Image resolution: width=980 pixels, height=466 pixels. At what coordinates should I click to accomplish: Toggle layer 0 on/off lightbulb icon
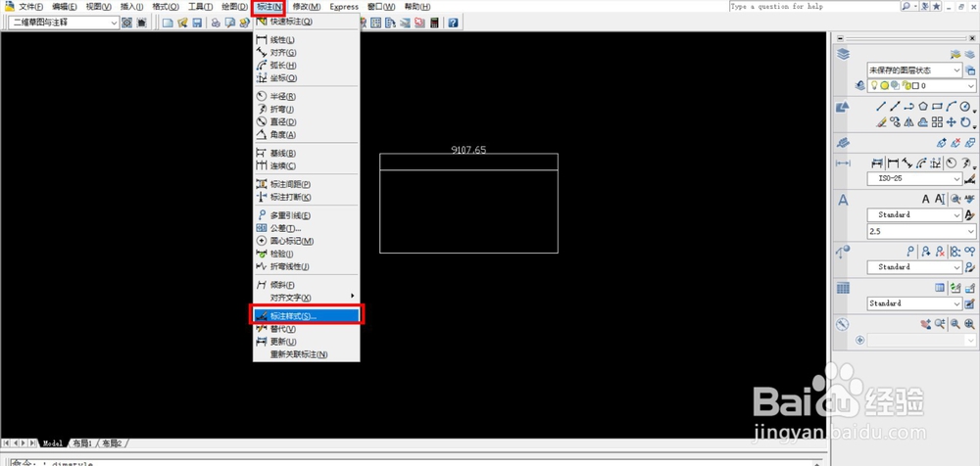click(874, 86)
